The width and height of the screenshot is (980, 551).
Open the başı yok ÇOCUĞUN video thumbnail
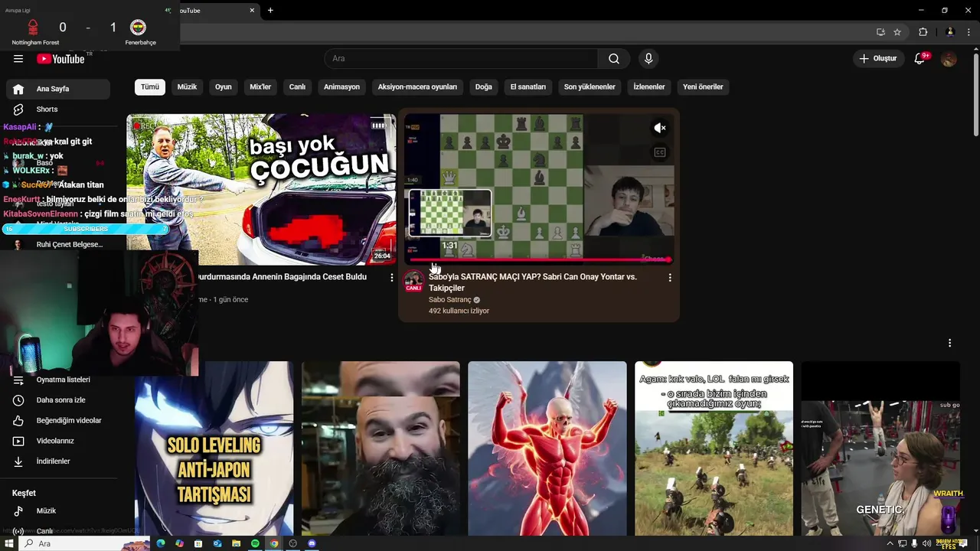(261, 190)
